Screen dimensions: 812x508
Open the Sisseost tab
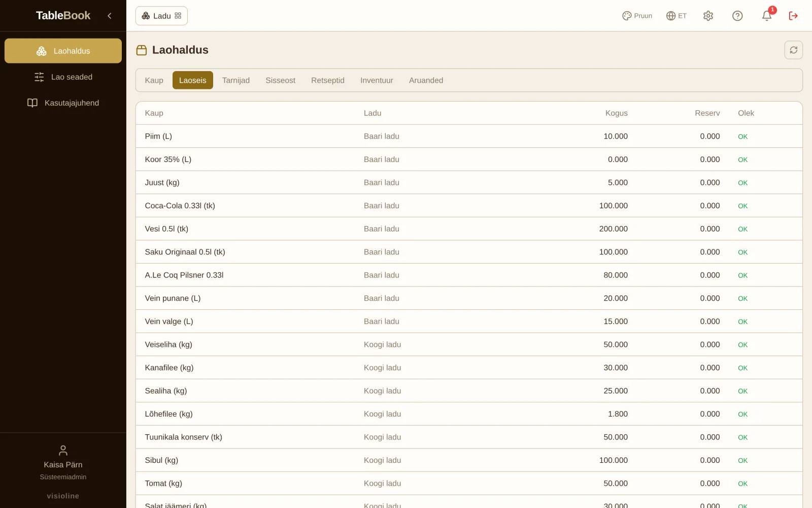[280, 80]
